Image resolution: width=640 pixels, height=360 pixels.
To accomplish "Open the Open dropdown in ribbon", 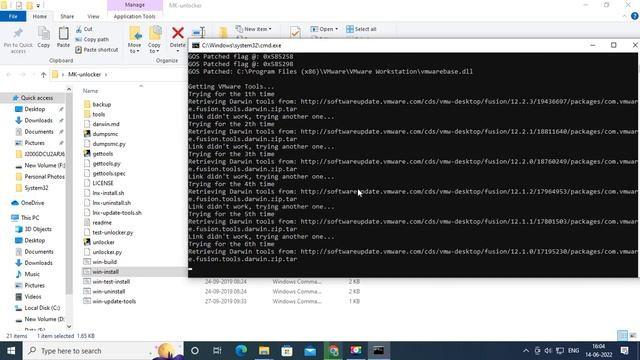I will [x=324, y=29].
